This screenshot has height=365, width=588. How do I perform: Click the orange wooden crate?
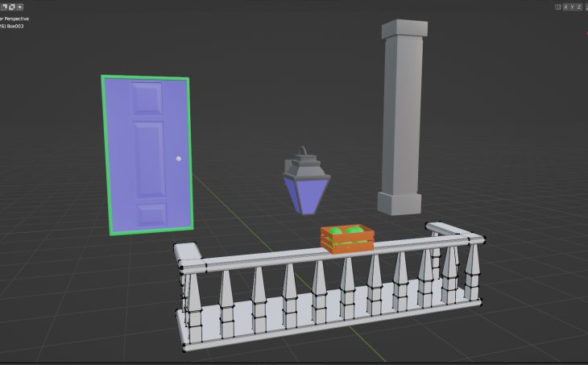pyautogui.click(x=347, y=244)
